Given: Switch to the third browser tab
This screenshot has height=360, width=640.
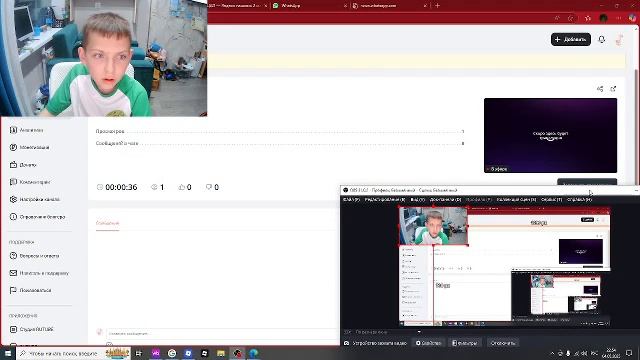Looking at the screenshot, I should (389, 6).
